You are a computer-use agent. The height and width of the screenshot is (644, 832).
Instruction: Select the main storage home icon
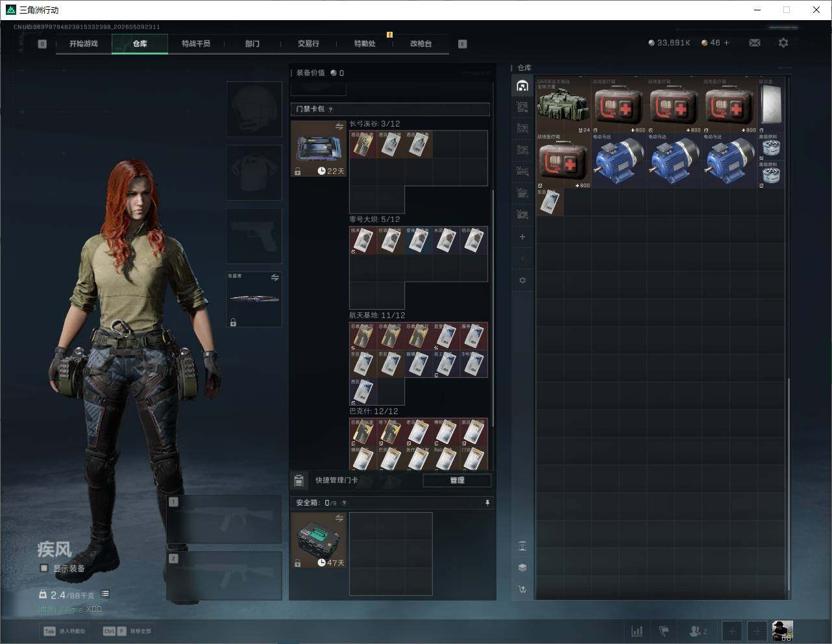(522, 86)
